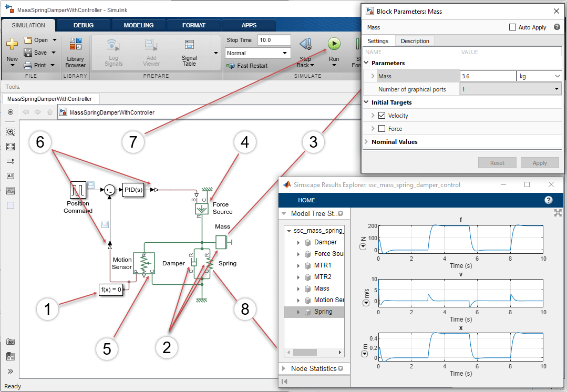Open a file via Open folder icon

pyautogui.click(x=28, y=40)
